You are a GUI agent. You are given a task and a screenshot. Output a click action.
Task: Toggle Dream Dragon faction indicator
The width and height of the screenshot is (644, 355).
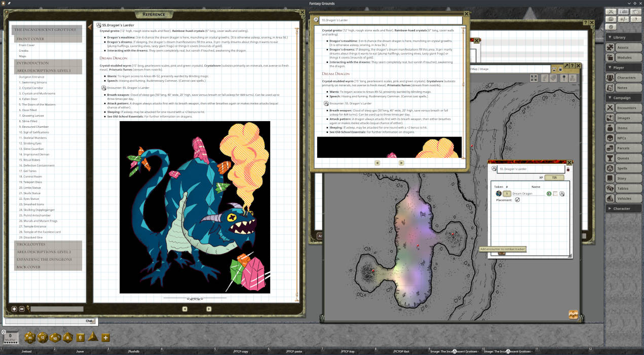click(x=549, y=194)
